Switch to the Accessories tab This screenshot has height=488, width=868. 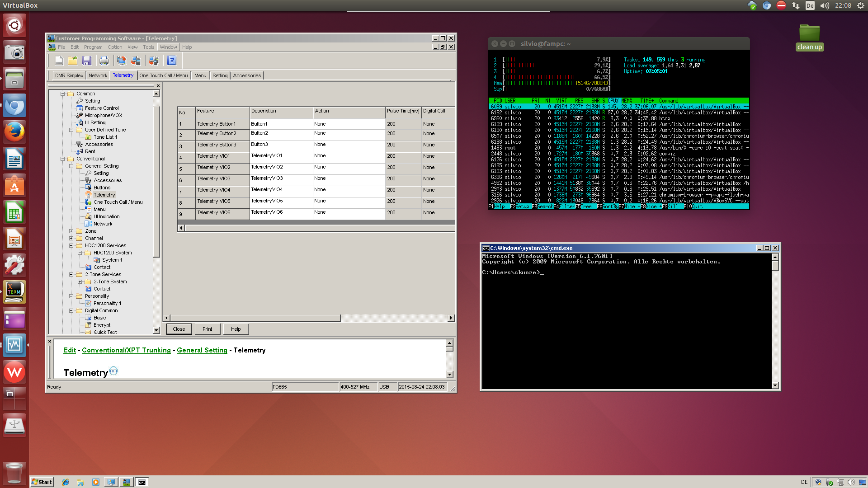coord(247,75)
